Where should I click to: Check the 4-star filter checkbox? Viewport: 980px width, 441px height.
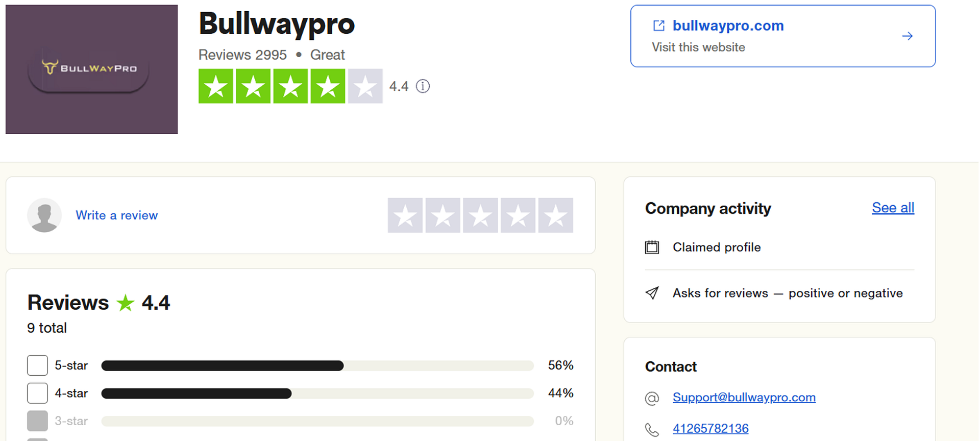coord(37,393)
